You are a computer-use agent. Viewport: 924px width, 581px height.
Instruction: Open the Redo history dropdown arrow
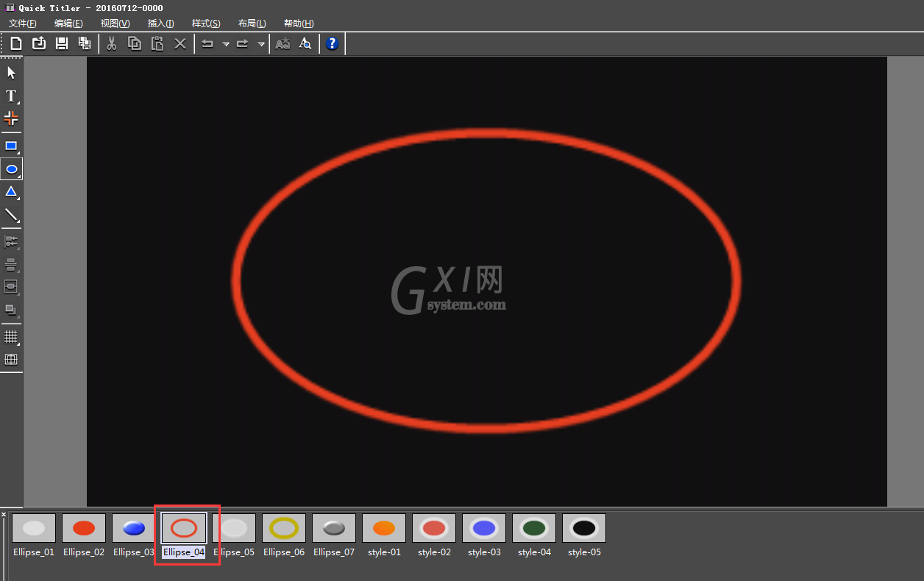pyautogui.click(x=260, y=44)
